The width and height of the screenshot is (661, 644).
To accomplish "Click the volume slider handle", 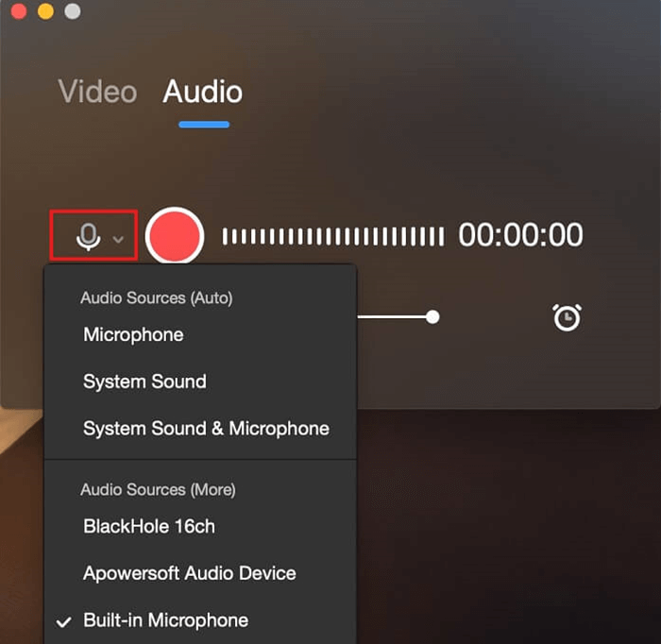I will point(432,317).
